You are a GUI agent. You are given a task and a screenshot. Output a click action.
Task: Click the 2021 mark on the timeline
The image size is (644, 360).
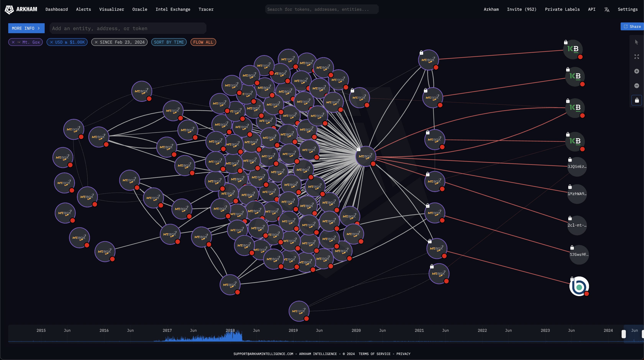pyautogui.click(x=419, y=330)
